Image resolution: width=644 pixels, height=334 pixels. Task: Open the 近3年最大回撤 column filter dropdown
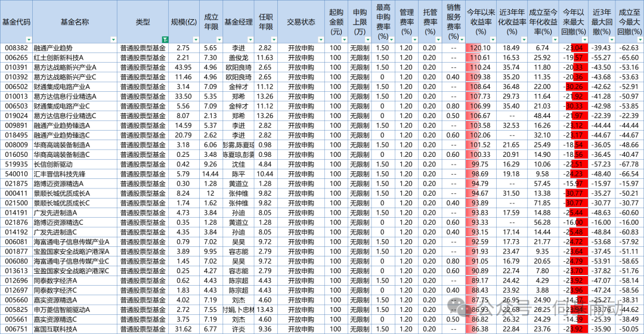(x=612, y=40)
